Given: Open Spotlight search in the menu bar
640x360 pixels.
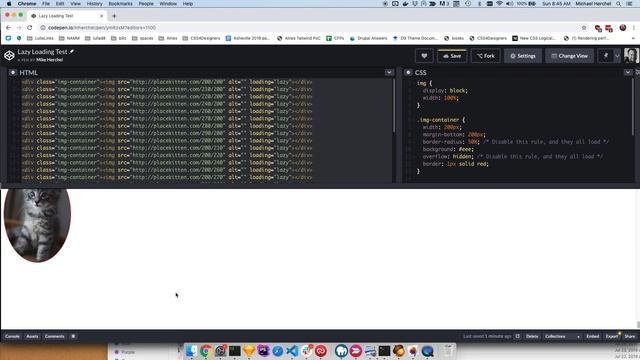Looking at the screenshot, I should (x=619, y=4).
